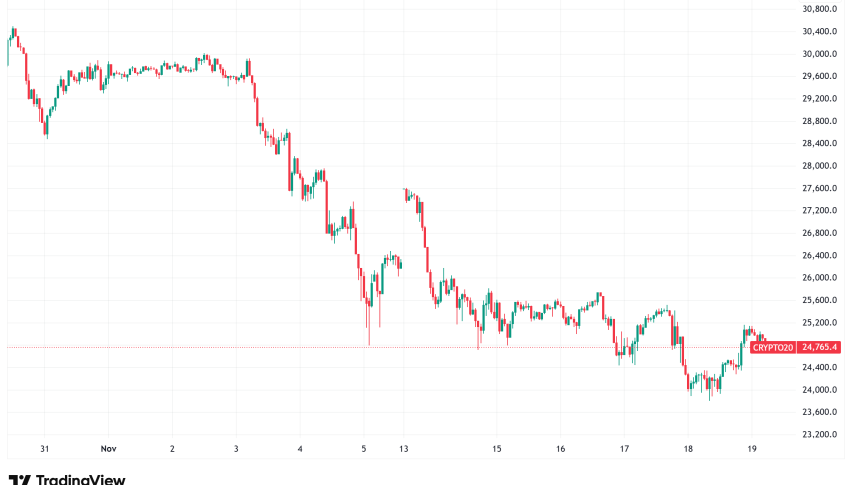This screenshot has height=485, width=852.
Task: Click the 27,600.0 price axis label
Action: pyautogui.click(x=819, y=188)
